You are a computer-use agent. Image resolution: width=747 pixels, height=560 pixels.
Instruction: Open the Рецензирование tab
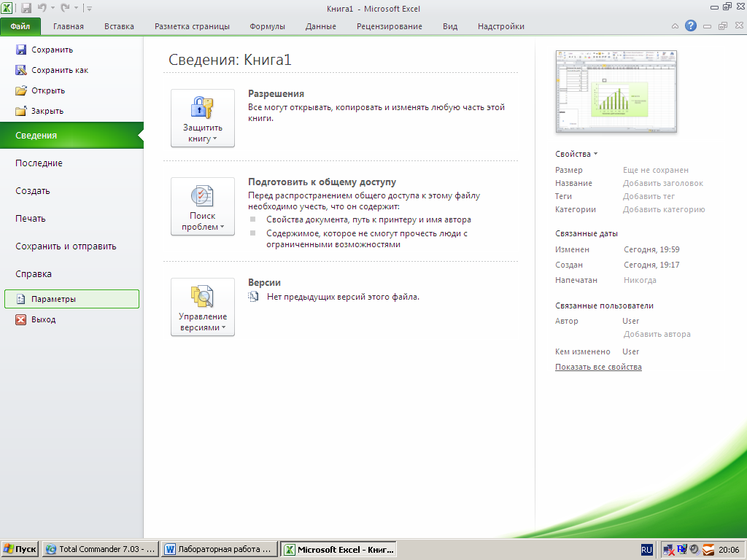tap(390, 26)
